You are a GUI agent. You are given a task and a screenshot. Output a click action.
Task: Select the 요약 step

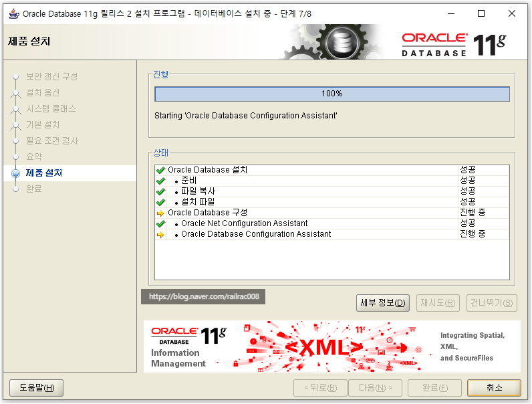(34, 157)
